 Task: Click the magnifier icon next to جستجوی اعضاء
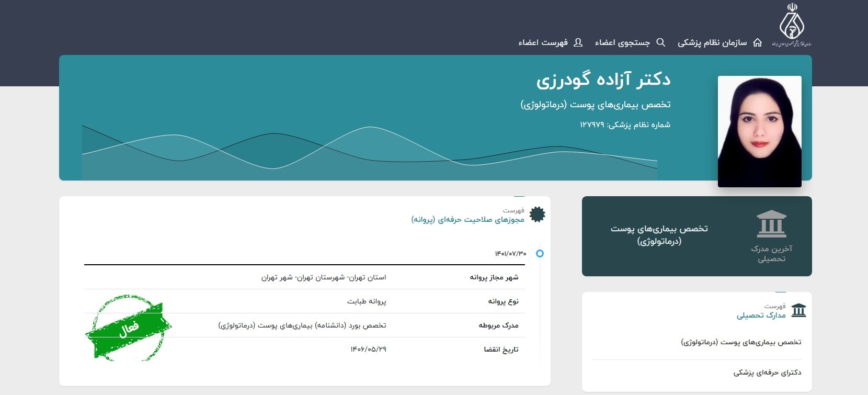[660, 42]
